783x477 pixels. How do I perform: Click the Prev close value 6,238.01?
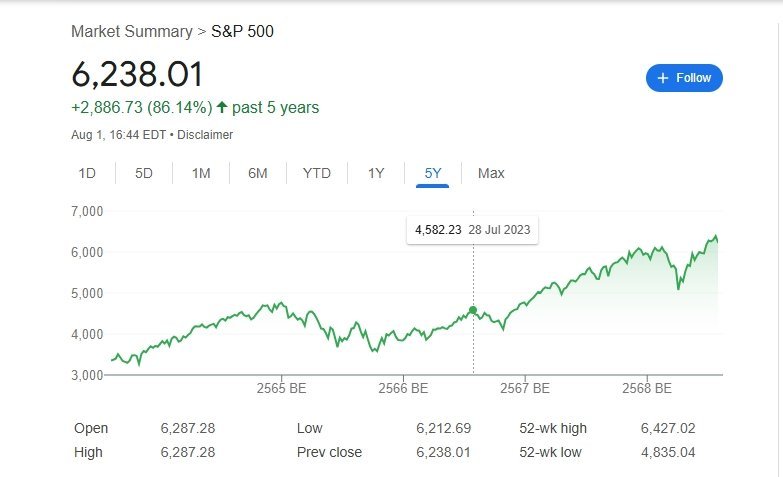point(443,452)
